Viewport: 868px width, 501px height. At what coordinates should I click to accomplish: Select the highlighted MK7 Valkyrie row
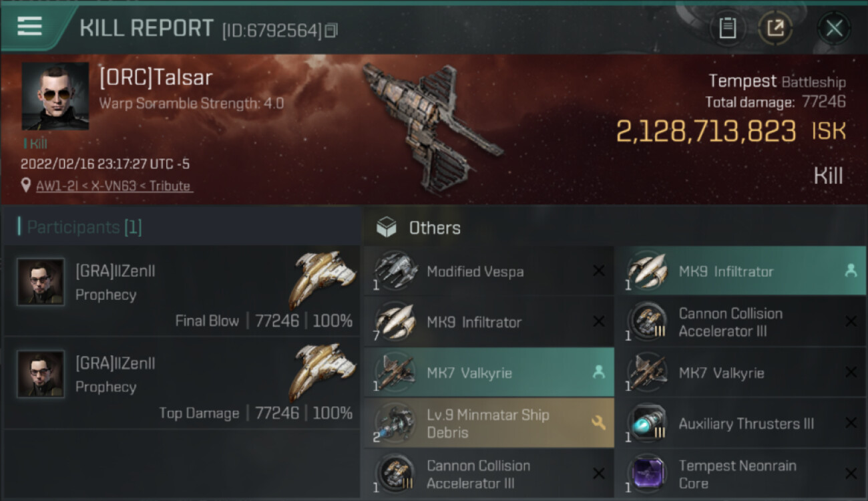(489, 372)
